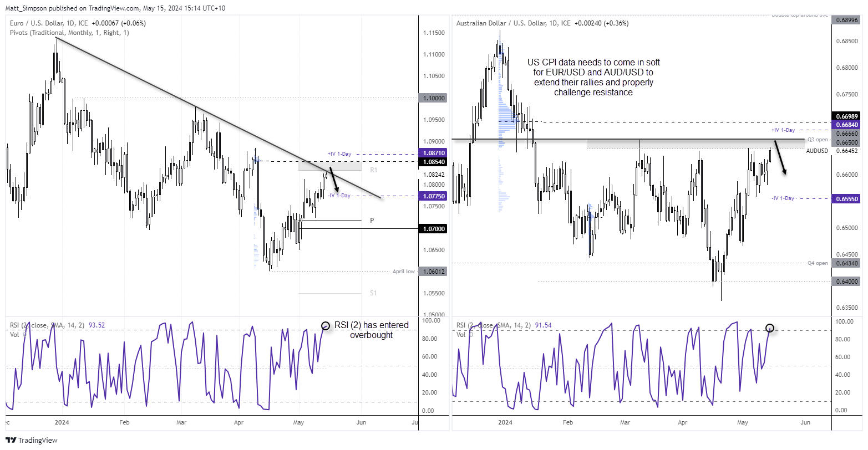Click the Pivots (Traditional, Monthly) indicator label
Viewport: 868px width, 450px height.
tap(70, 33)
